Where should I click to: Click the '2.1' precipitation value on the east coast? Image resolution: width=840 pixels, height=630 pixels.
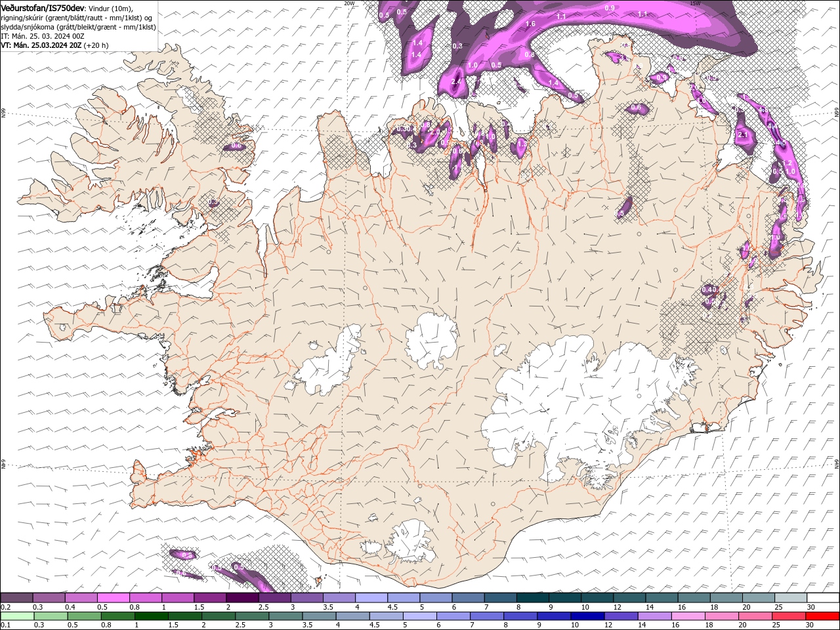pos(744,135)
